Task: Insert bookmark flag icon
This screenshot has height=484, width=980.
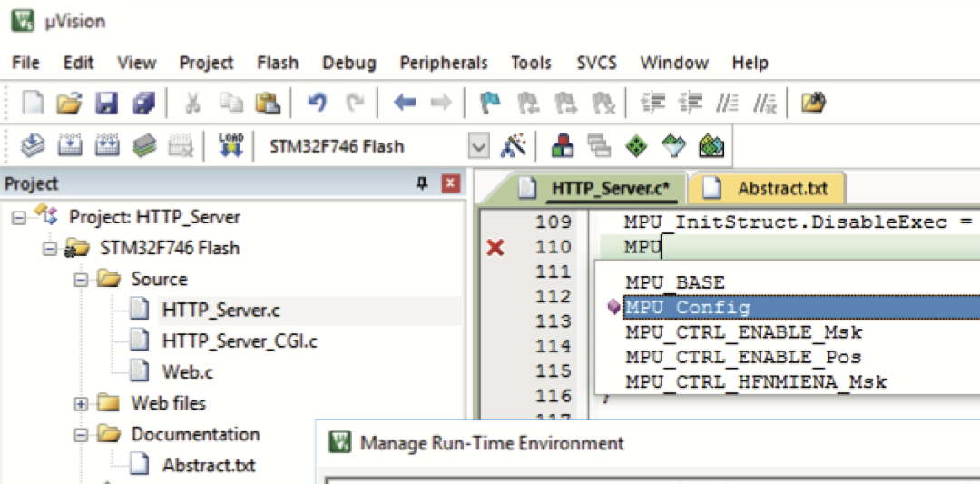Action: [490, 104]
